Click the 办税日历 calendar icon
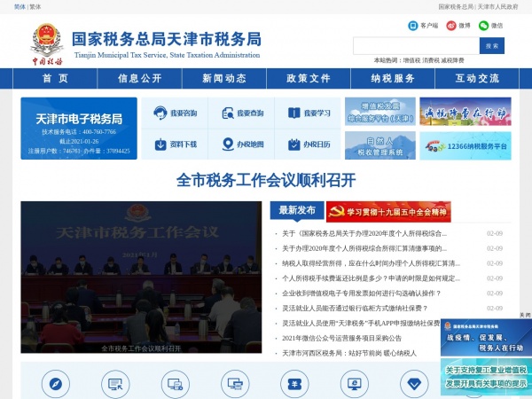 pos(293,145)
